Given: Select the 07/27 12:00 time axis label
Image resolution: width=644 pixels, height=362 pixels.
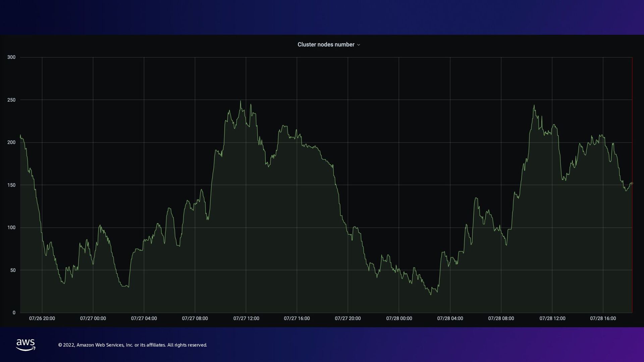Looking at the screenshot, I should 246,318.
